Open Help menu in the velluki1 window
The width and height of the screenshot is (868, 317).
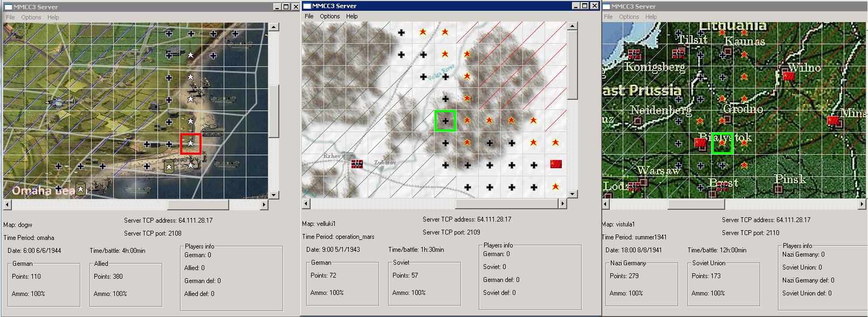click(x=352, y=16)
